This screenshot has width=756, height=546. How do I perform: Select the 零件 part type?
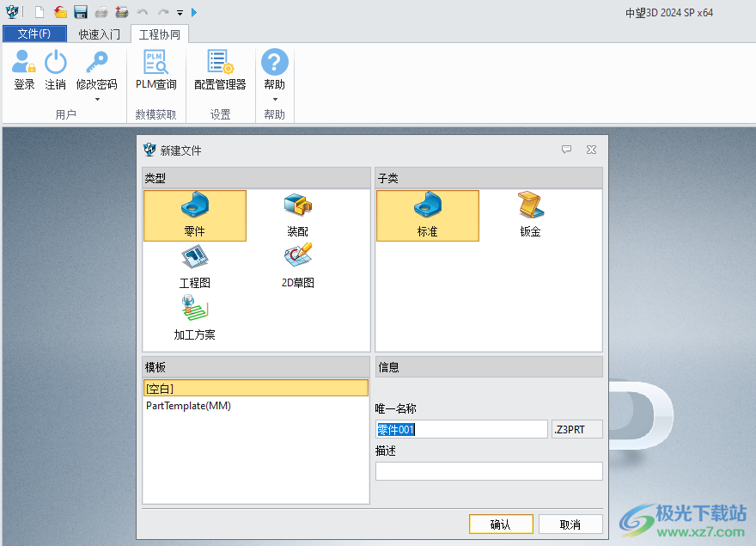(x=195, y=215)
